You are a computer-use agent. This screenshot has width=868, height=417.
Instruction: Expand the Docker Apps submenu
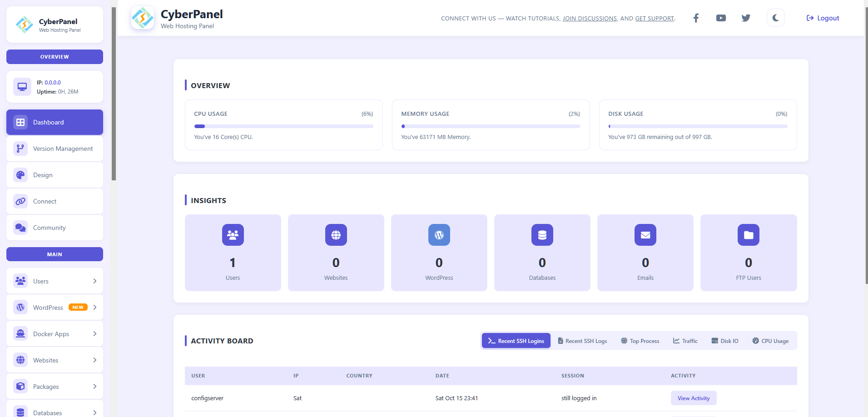tap(55, 334)
